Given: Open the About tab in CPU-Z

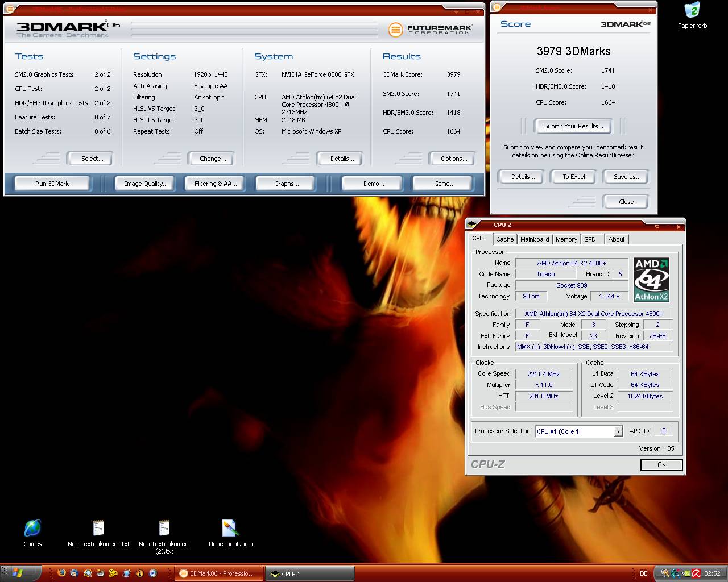Looking at the screenshot, I should pyautogui.click(x=617, y=239).
